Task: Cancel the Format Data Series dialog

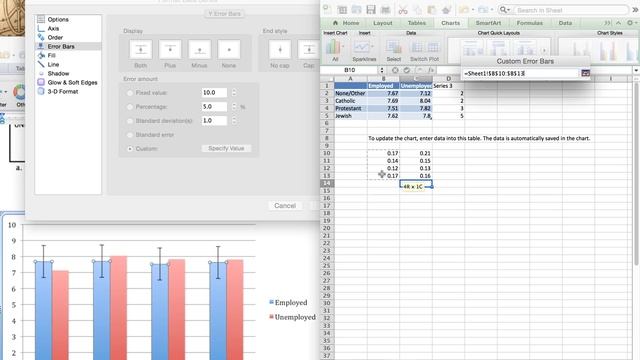Action: click(x=285, y=205)
